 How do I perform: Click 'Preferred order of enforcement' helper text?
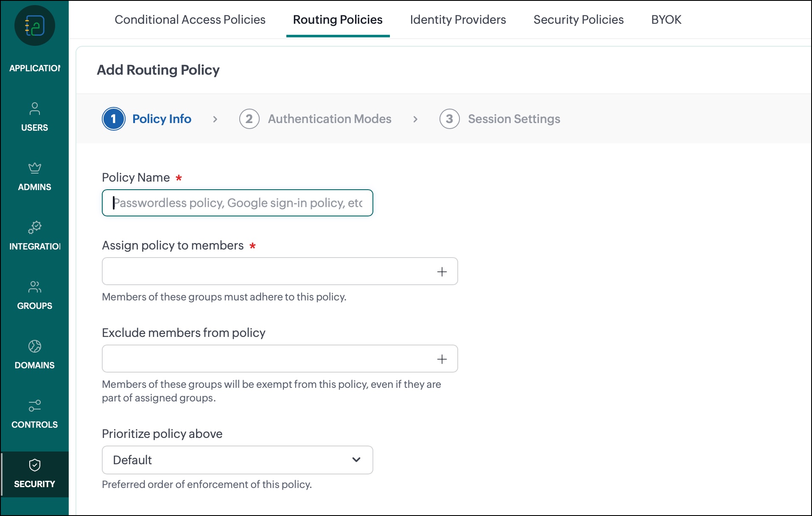207,484
